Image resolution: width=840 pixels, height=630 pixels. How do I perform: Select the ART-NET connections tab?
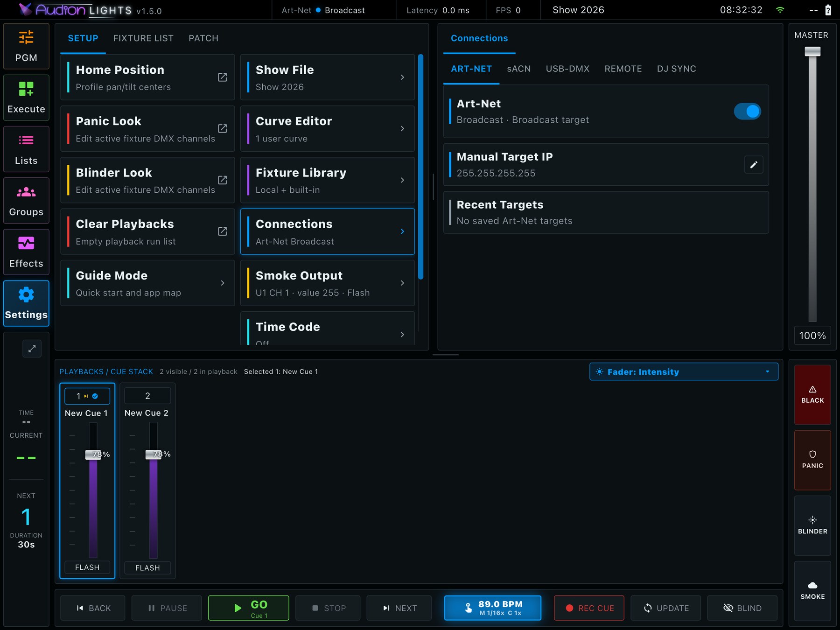pos(471,69)
